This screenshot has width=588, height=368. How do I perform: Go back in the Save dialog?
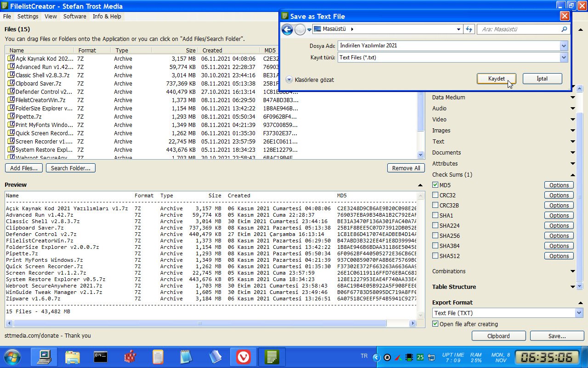[x=287, y=29]
